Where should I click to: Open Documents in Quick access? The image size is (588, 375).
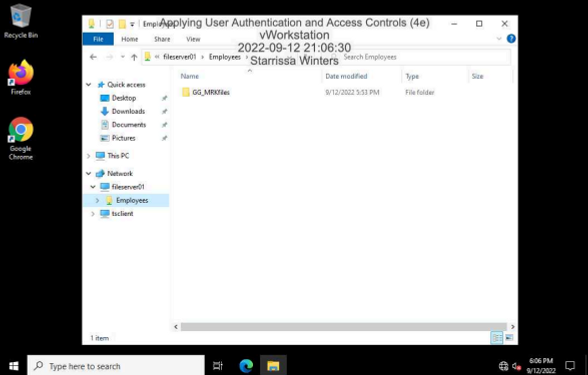click(129, 124)
